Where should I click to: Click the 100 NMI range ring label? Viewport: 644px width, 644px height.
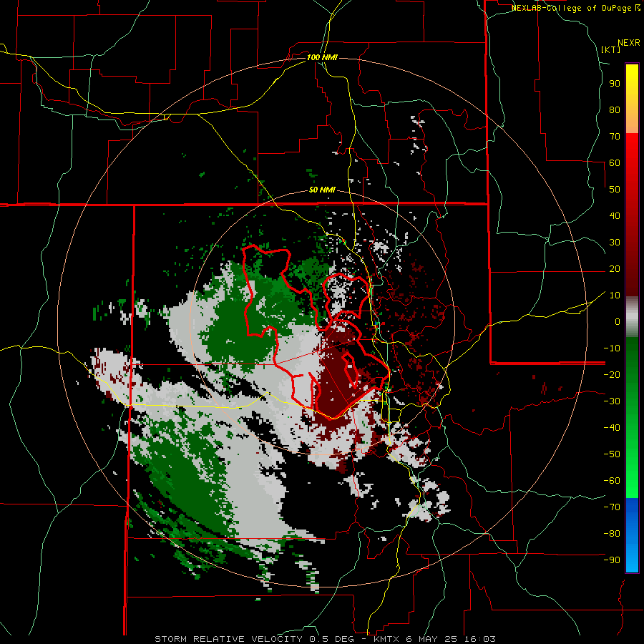[322, 57]
